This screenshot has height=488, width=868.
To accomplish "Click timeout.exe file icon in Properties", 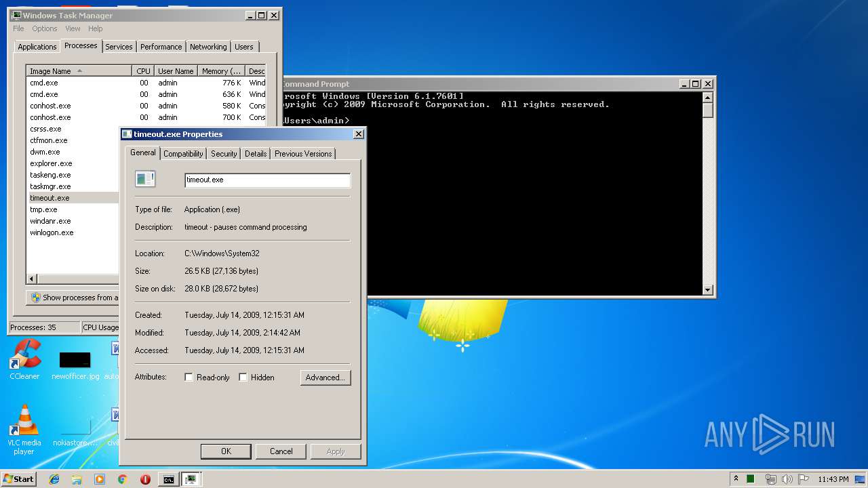I will tap(145, 179).
